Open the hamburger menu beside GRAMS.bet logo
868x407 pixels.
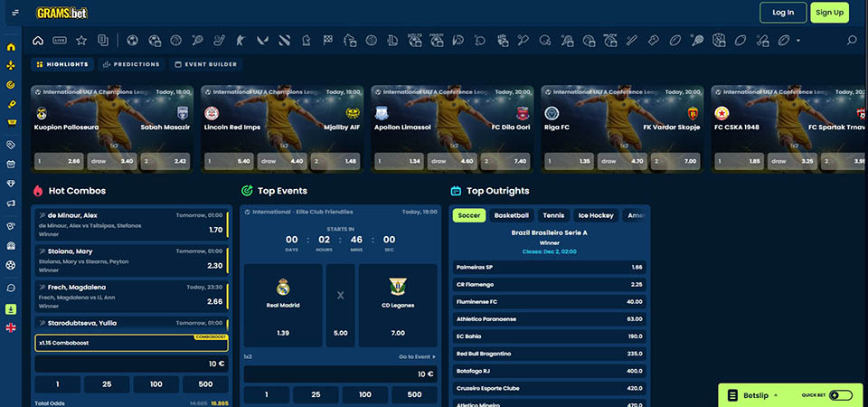click(15, 13)
